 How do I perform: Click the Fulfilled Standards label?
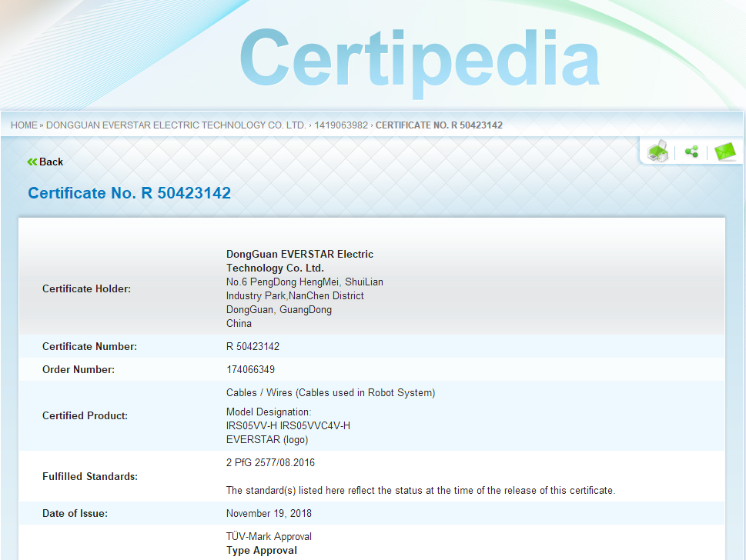tap(90, 476)
